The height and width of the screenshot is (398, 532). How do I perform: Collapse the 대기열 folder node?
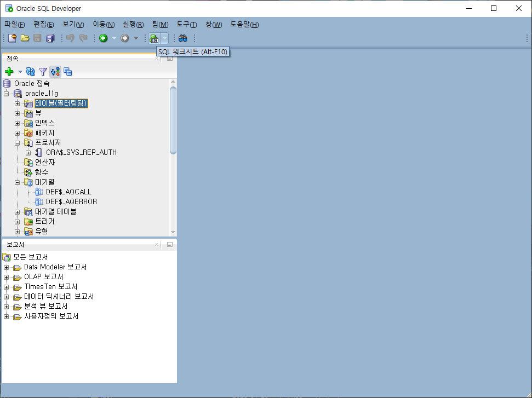pyautogui.click(x=18, y=182)
